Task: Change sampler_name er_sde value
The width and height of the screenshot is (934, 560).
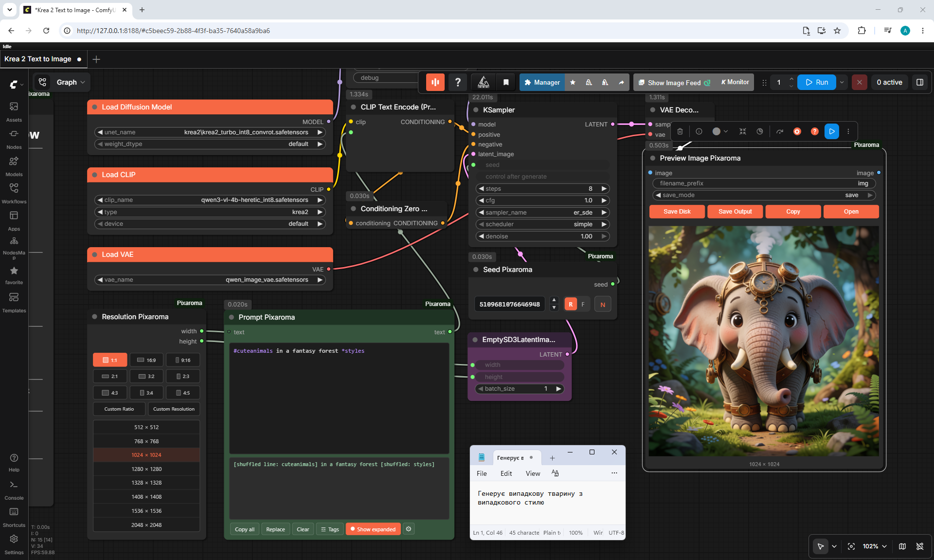Action: (542, 213)
